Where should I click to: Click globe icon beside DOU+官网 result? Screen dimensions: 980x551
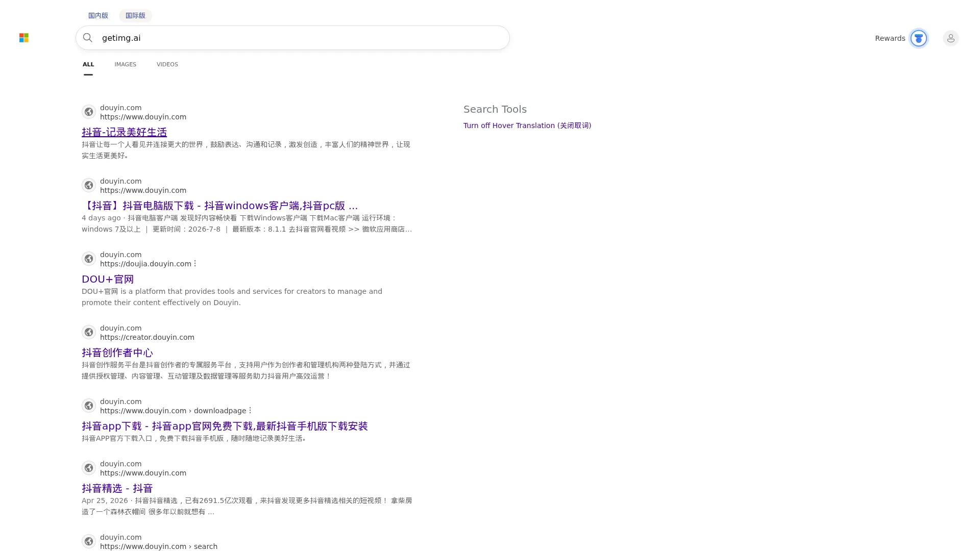pyautogui.click(x=89, y=259)
